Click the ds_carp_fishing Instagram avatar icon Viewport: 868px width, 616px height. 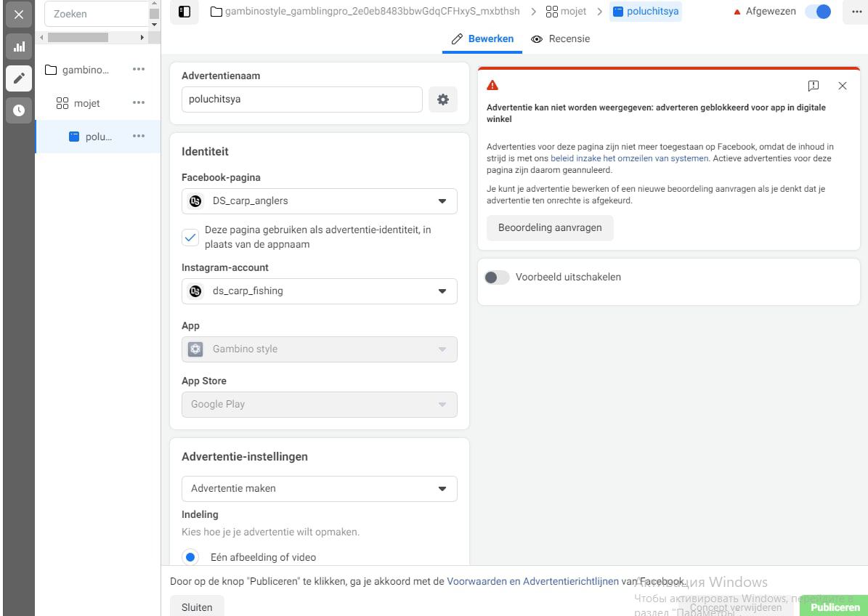(195, 291)
